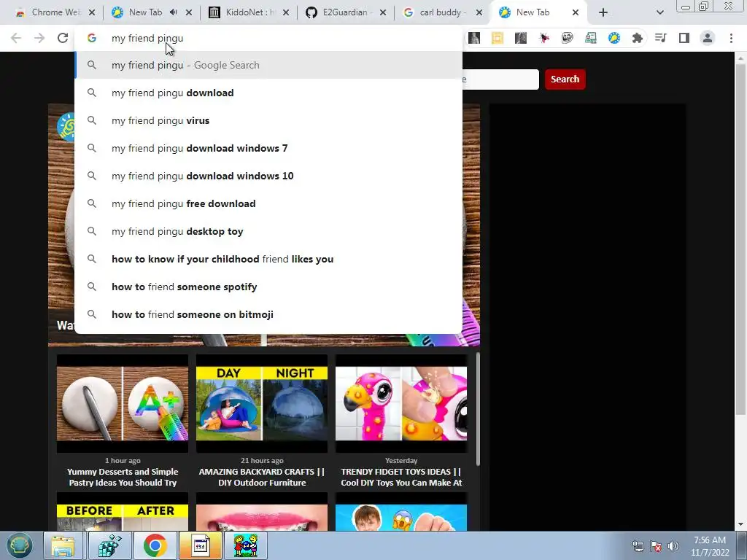
Task: Open the tab search dropdown arrow
Action: [x=659, y=12]
